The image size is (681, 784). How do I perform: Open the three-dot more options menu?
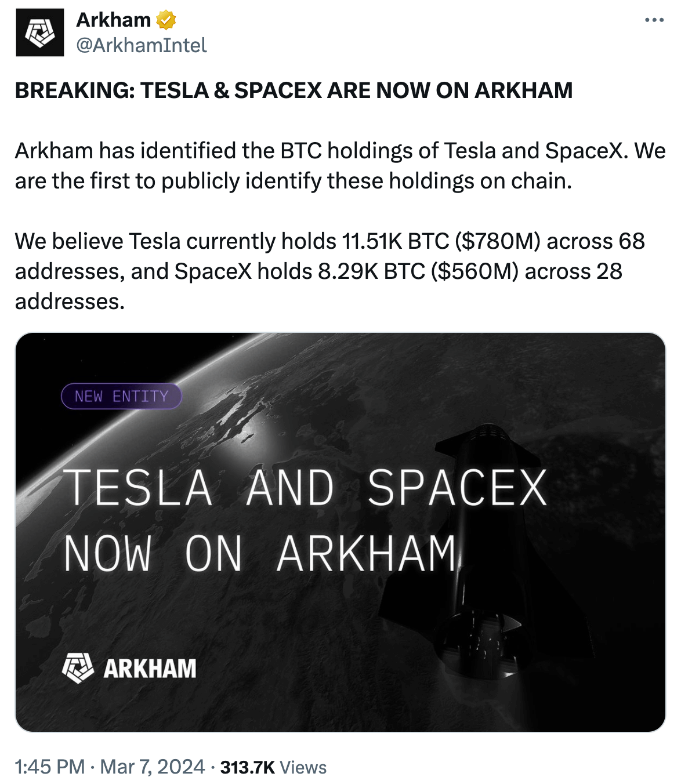pos(654,20)
